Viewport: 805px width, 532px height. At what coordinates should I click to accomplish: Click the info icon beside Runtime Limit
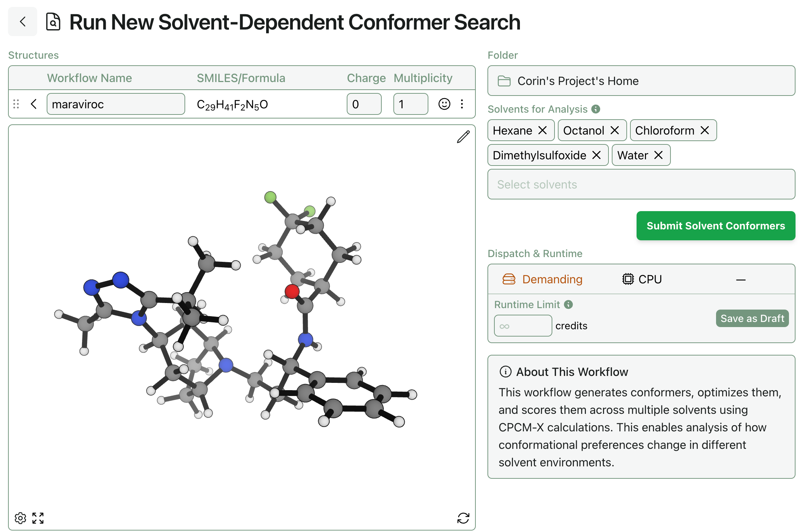(x=568, y=304)
